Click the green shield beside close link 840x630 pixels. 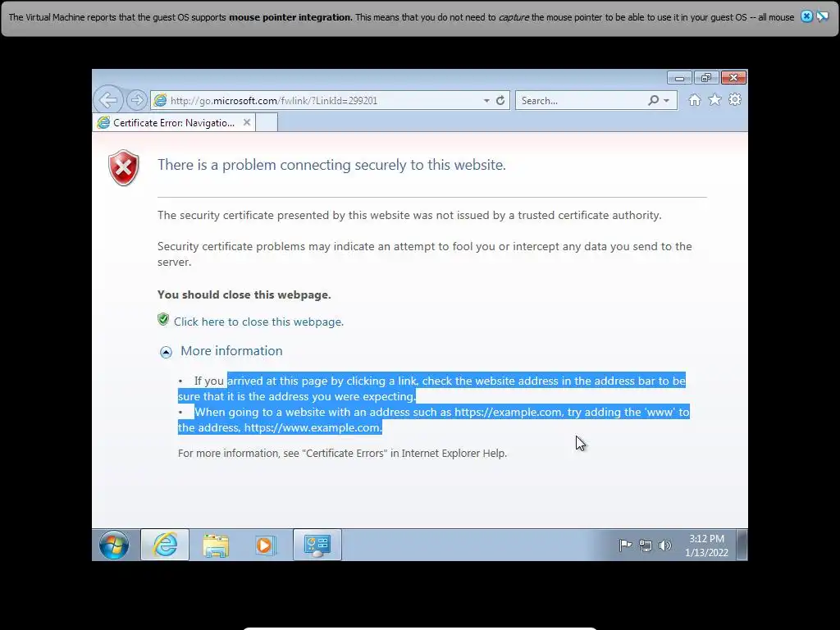pyautogui.click(x=163, y=320)
